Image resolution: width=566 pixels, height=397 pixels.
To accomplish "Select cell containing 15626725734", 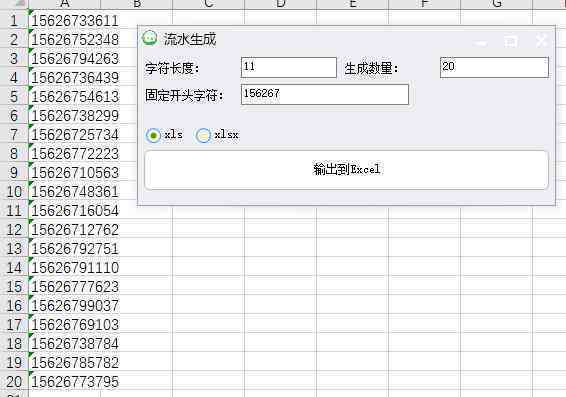I will pyautogui.click(x=65, y=135).
